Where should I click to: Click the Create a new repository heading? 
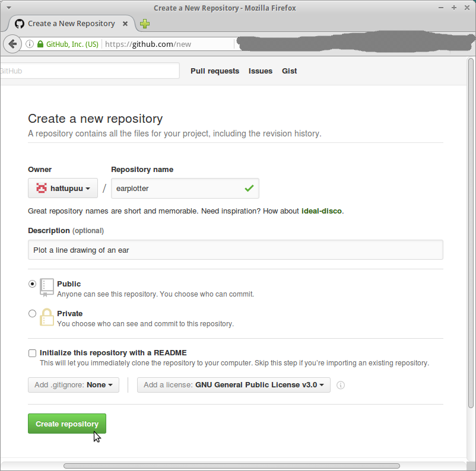click(x=96, y=119)
